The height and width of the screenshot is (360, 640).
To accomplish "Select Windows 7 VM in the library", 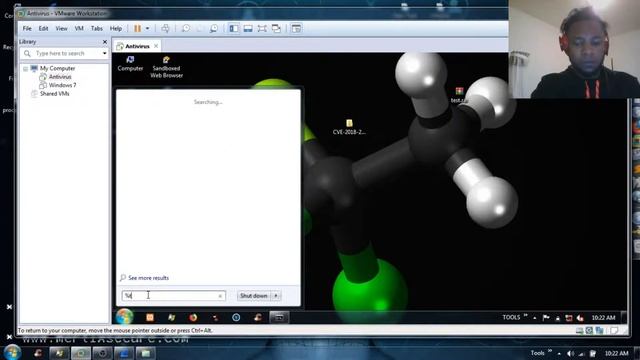I will 62,85.
